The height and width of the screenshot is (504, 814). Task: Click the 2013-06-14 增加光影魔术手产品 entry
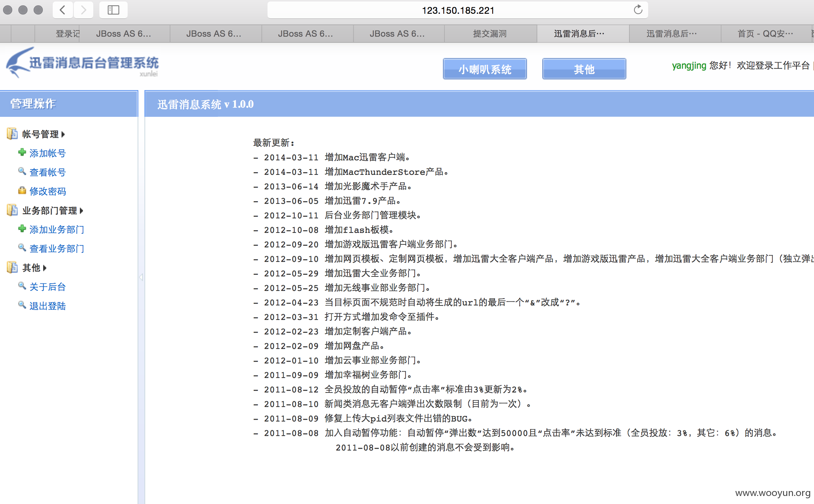click(332, 186)
